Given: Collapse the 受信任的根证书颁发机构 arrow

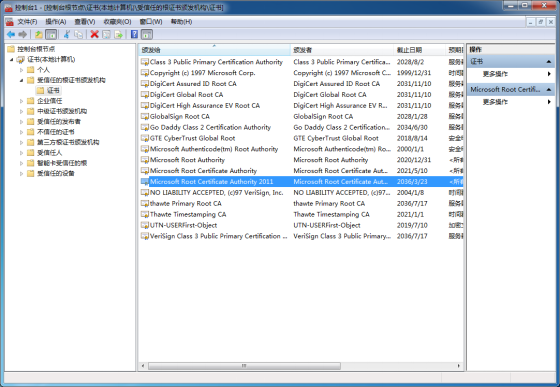Looking at the screenshot, I should [21, 80].
